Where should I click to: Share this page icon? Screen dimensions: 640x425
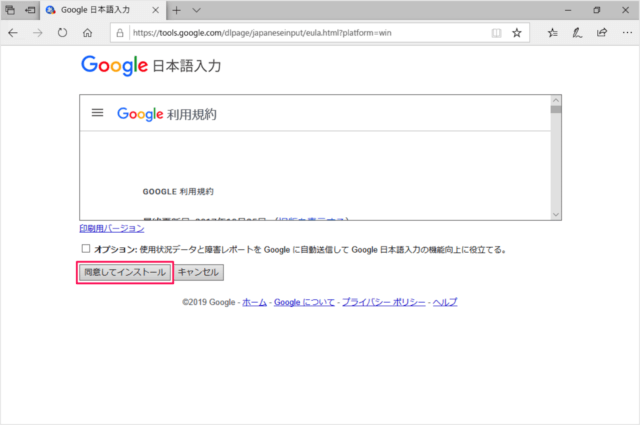click(x=602, y=33)
